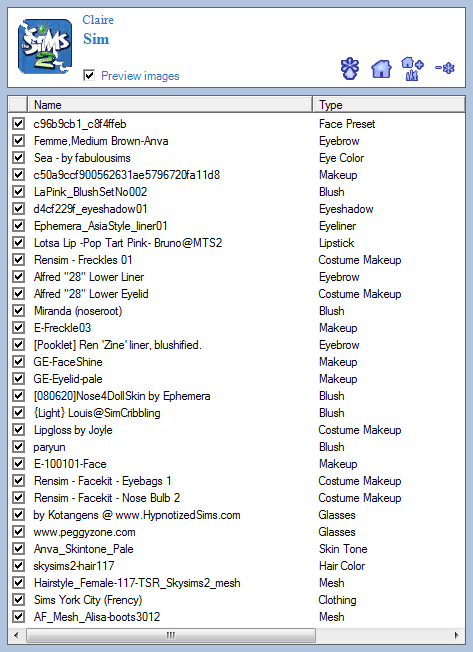Image resolution: width=473 pixels, height=652 pixels.
Task: Uncheck the www.peggyzone.com checkbox
Action: [x=18, y=532]
